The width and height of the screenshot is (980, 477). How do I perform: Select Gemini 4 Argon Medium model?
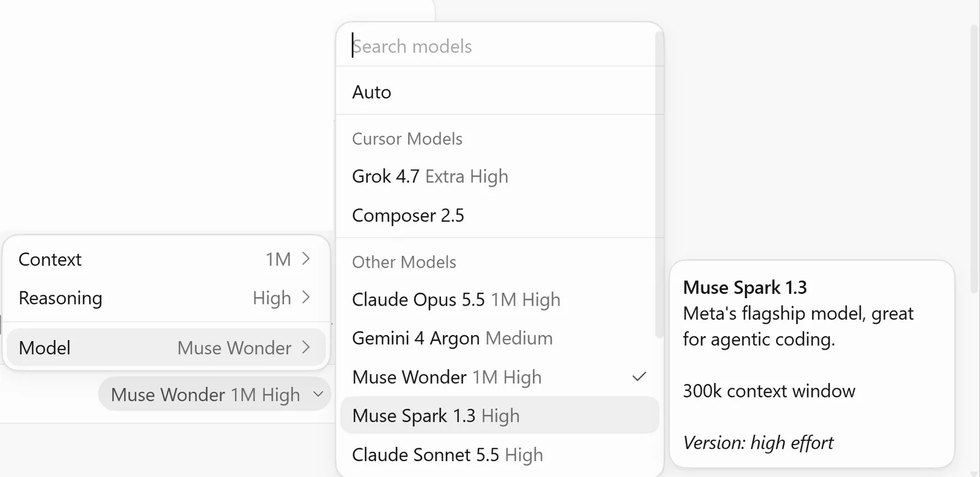point(499,338)
